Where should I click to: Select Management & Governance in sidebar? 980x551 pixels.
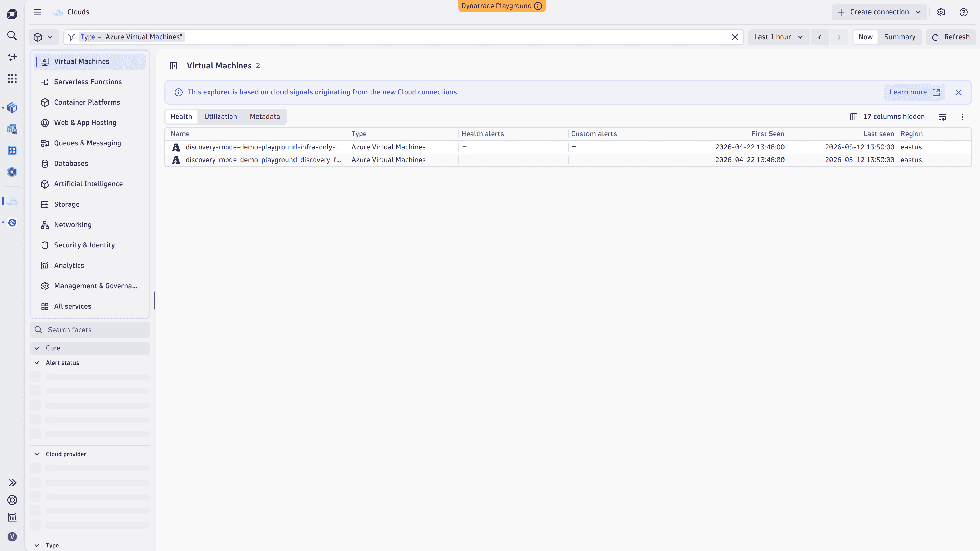(90, 286)
